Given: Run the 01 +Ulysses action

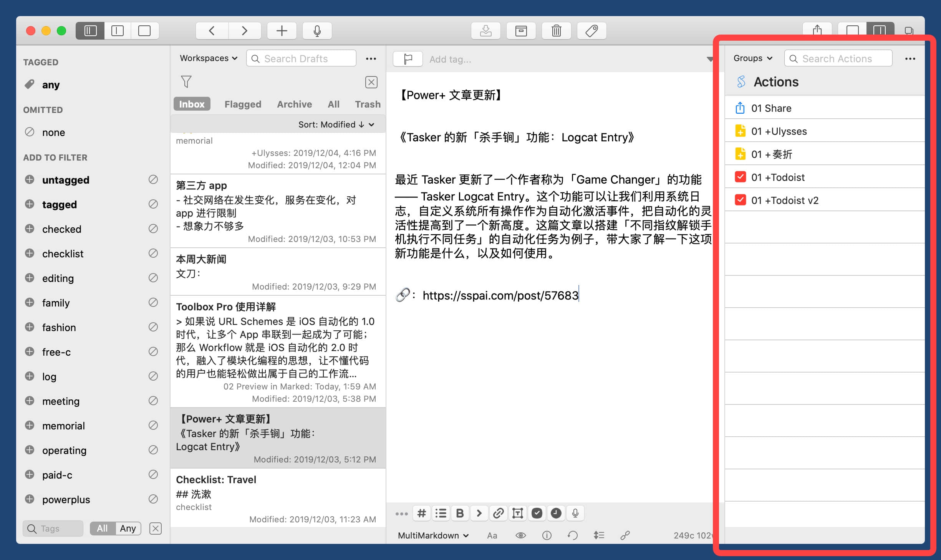Looking at the screenshot, I should [779, 131].
